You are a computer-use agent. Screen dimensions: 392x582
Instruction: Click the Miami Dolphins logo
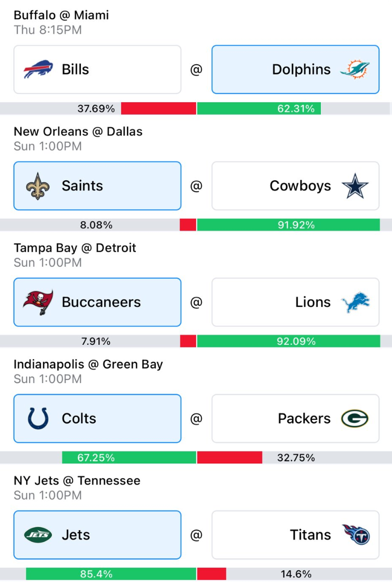tap(354, 70)
